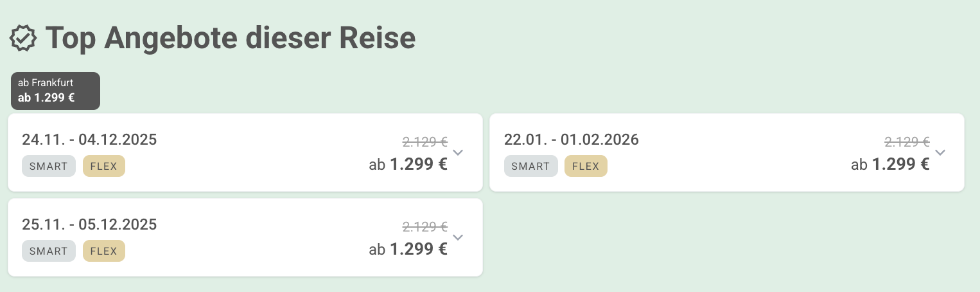This screenshot has width=980, height=292.
Task: Click the 1.299 € price on 25.11. offer
Action: click(x=419, y=250)
